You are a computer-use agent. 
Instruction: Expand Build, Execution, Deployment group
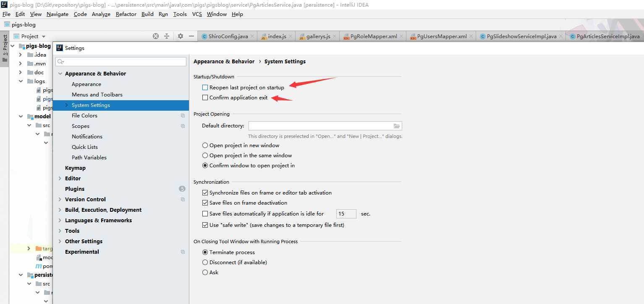coord(60,210)
